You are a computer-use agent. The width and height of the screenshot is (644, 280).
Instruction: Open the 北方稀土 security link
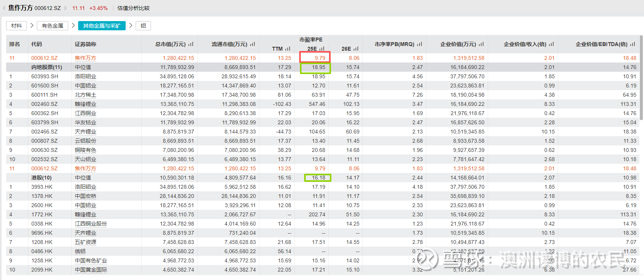[x=85, y=95]
